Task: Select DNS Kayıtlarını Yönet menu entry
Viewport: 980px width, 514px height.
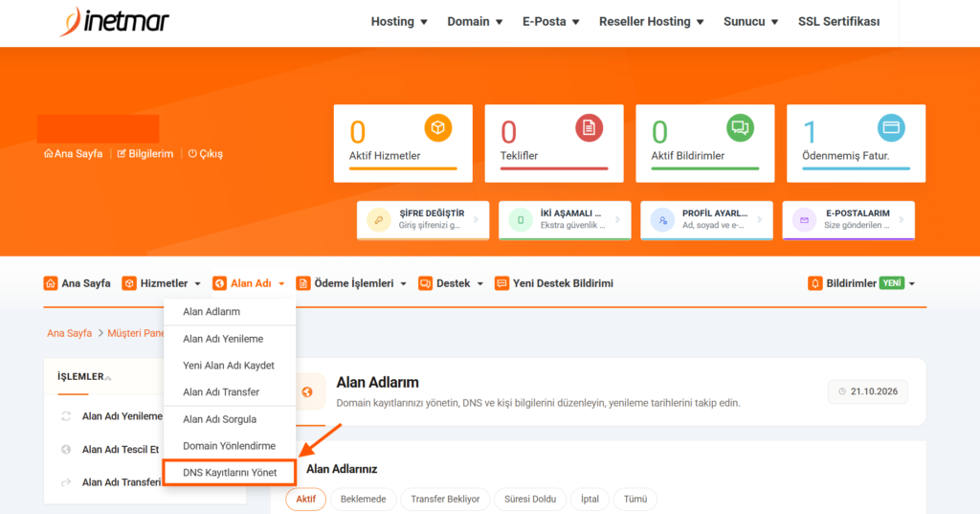Action: pos(230,473)
